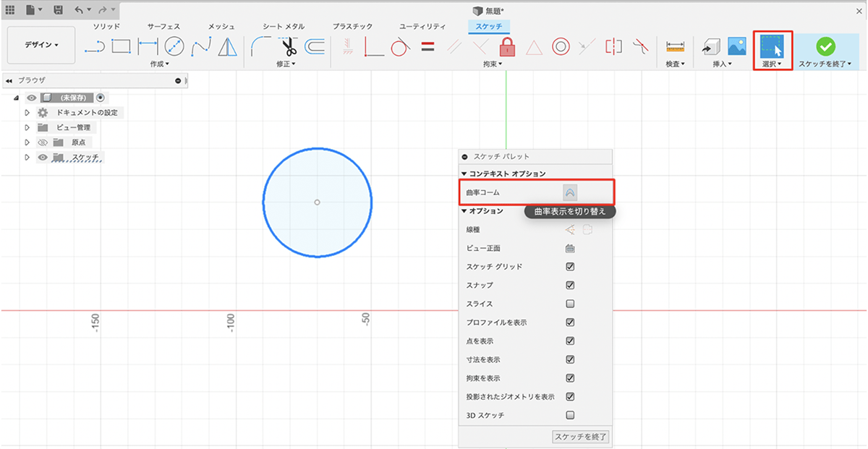The height and width of the screenshot is (449, 868).
Task: Uncheck the スナップ checkbox
Action: point(570,286)
